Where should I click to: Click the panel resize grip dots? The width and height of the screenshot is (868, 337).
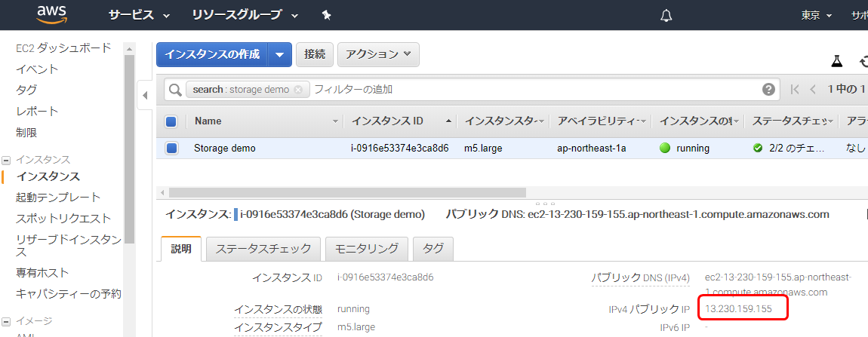coord(545,203)
